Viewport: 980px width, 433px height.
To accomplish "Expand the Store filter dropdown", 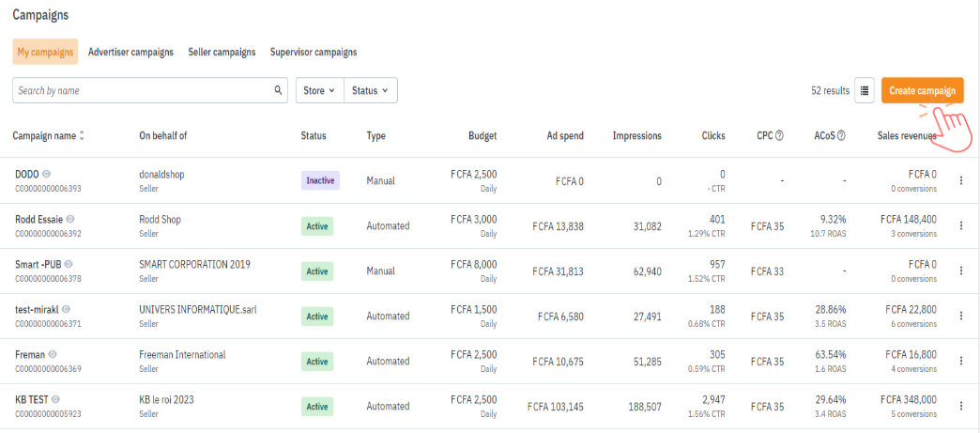I will tap(319, 91).
